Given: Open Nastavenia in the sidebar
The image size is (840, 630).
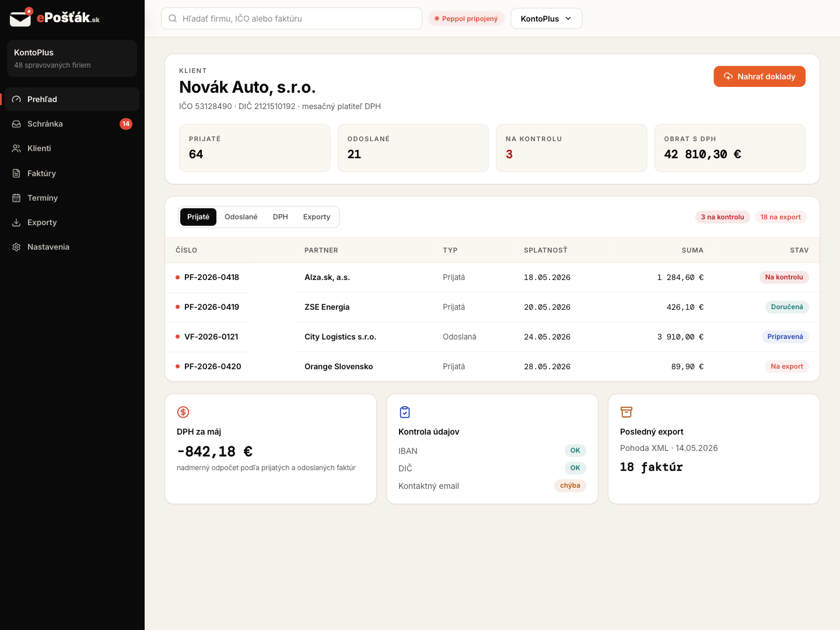Looking at the screenshot, I should (72, 247).
